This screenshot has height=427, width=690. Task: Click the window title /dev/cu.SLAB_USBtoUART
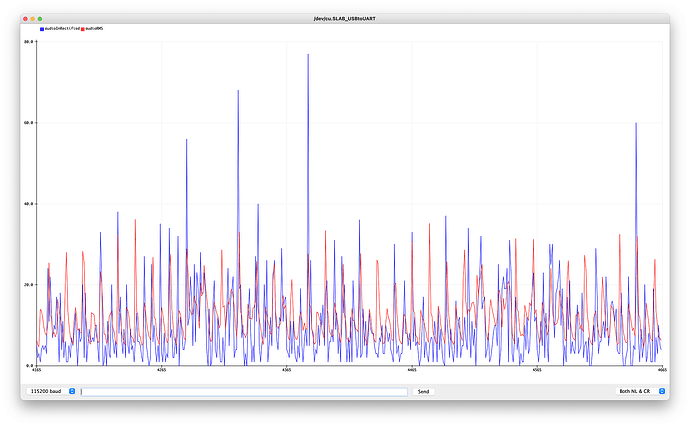(345, 19)
